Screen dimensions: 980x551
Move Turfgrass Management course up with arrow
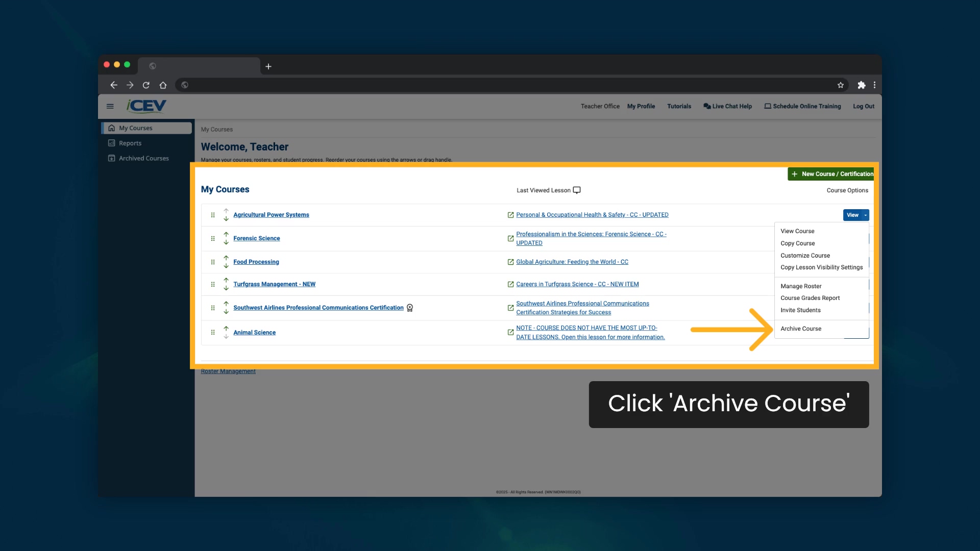click(x=226, y=280)
